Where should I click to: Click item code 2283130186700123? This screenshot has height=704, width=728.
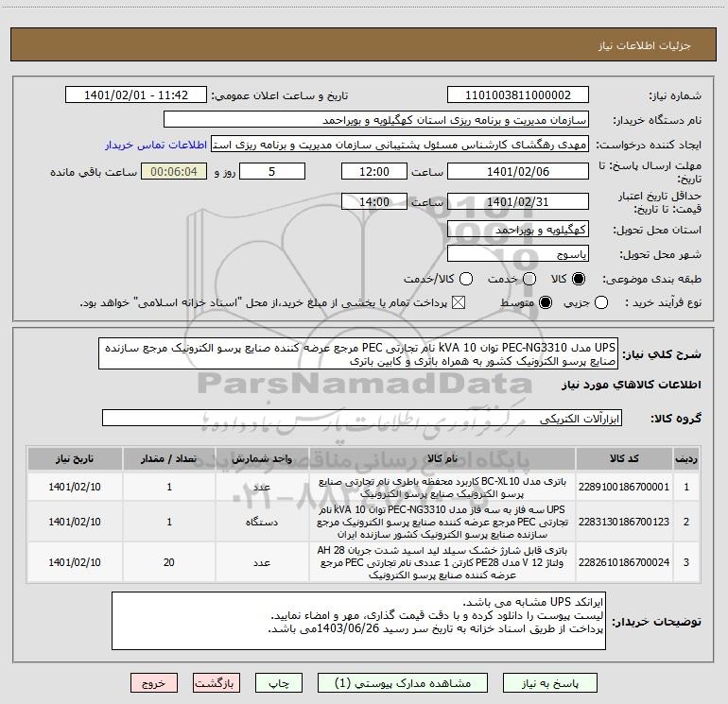click(624, 522)
